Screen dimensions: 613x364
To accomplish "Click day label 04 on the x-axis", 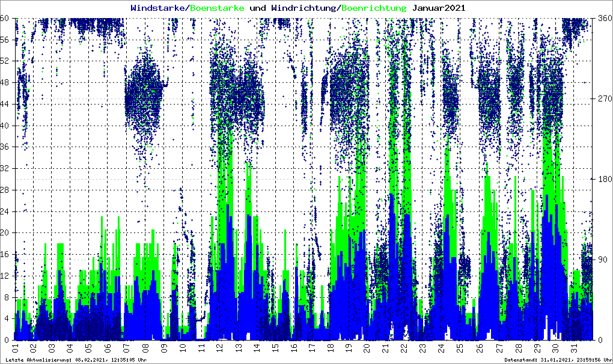I will (x=71, y=348).
